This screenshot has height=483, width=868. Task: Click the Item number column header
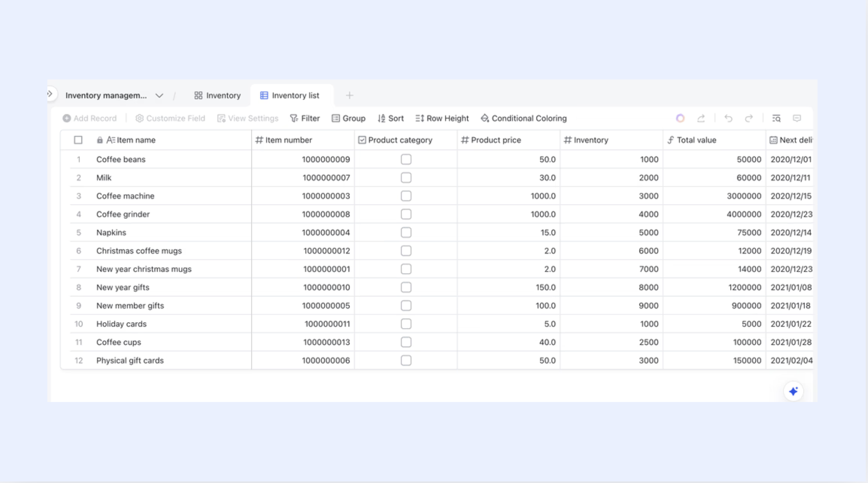pos(303,140)
